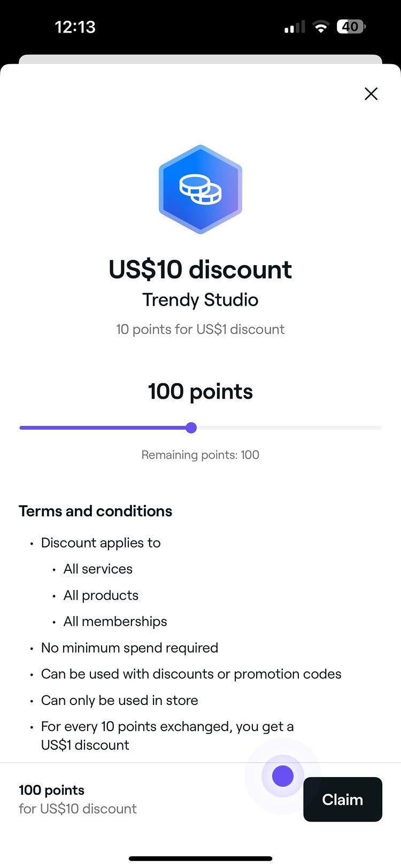Tap the Wi-Fi icon in status bar

(x=321, y=27)
